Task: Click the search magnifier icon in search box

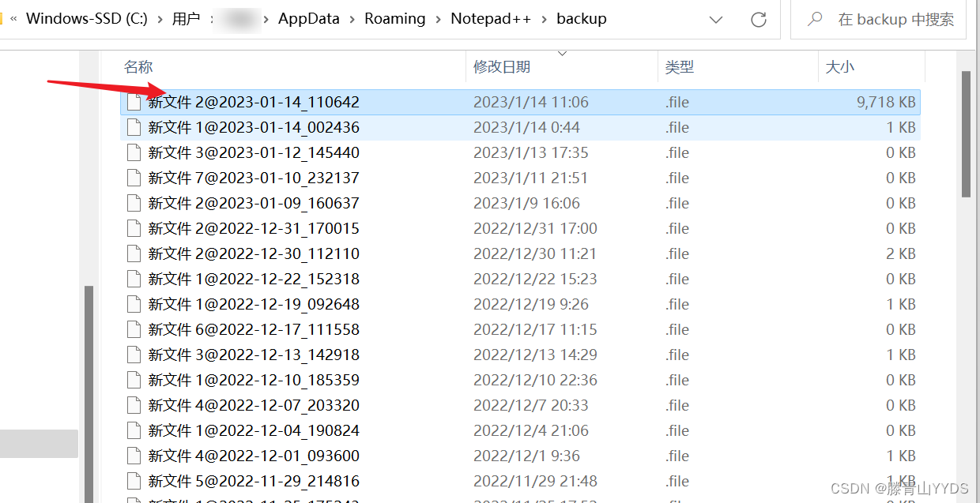Action: coord(814,19)
